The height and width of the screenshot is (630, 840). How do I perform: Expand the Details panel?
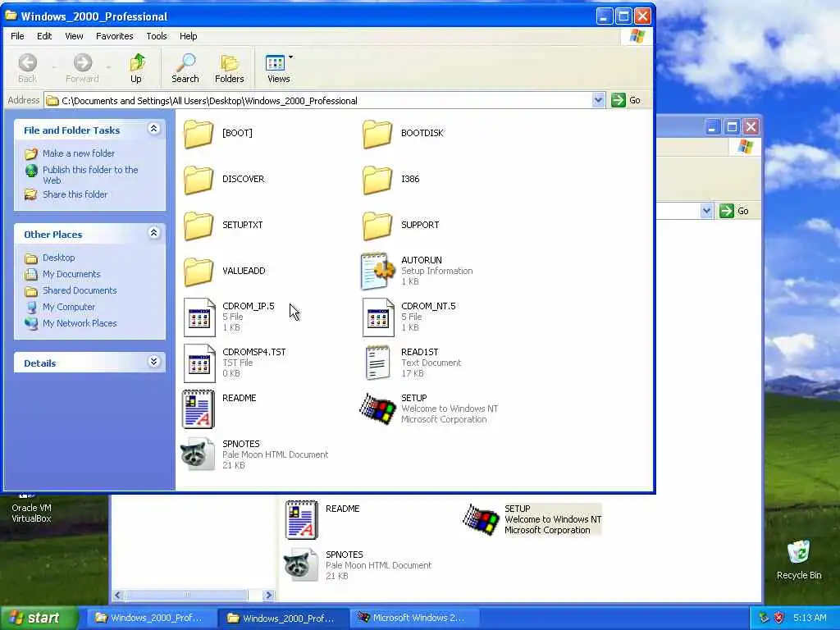click(x=153, y=361)
